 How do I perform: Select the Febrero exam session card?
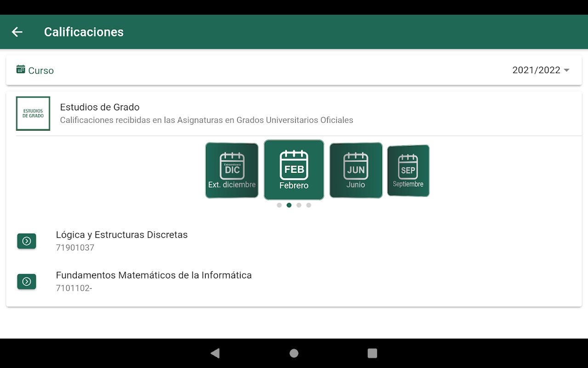click(x=294, y=170)
